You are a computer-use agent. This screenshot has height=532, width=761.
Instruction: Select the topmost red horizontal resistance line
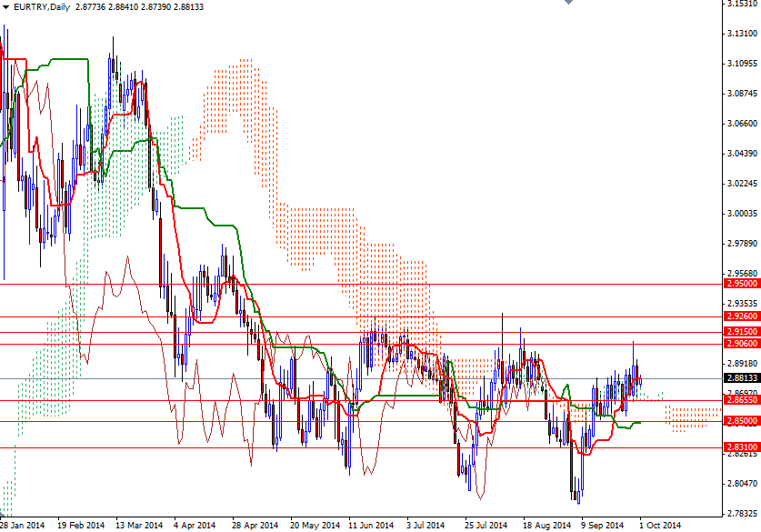[364, 283]
